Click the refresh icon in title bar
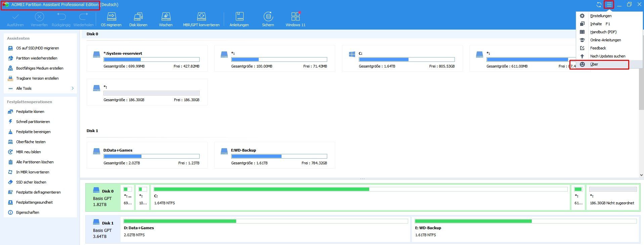Image resolution: width=644 pixels, height=245 pixels. pyautogui.click(x=599, y=5)
